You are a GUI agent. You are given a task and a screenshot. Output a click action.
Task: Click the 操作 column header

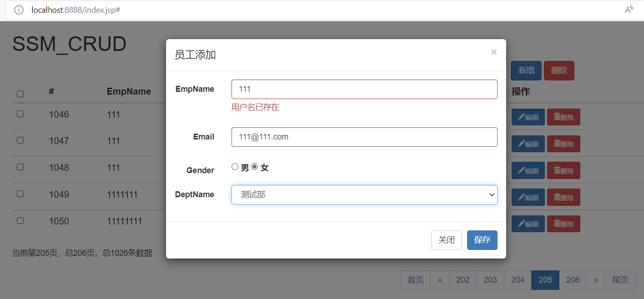[x=521, y=91]
